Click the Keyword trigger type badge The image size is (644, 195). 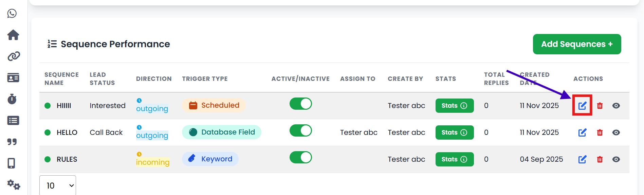click(210, 159)
